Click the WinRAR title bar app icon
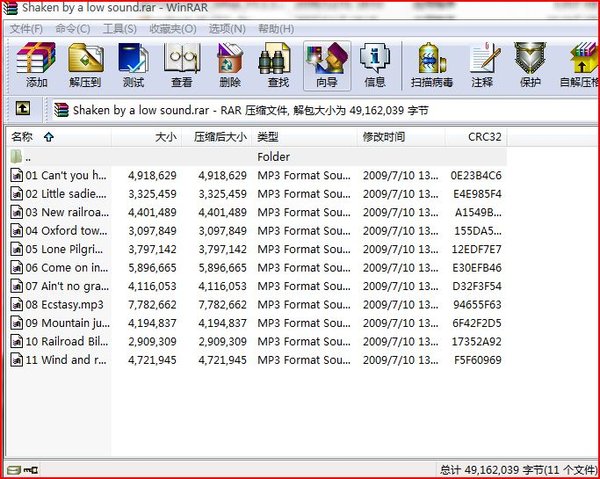 (x=10, y=8)
